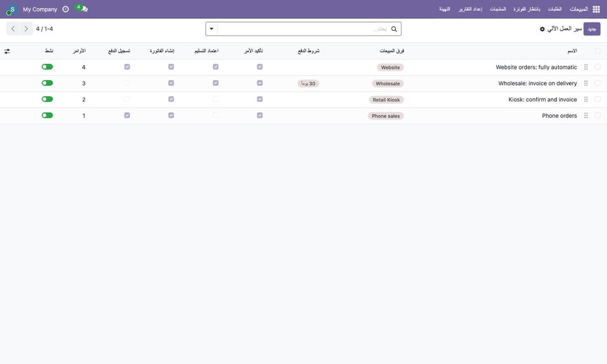The height and width of the screenshot is (364, 607).
Task: Open the المبيعات (Sales) menu
Action: [579, 9]
